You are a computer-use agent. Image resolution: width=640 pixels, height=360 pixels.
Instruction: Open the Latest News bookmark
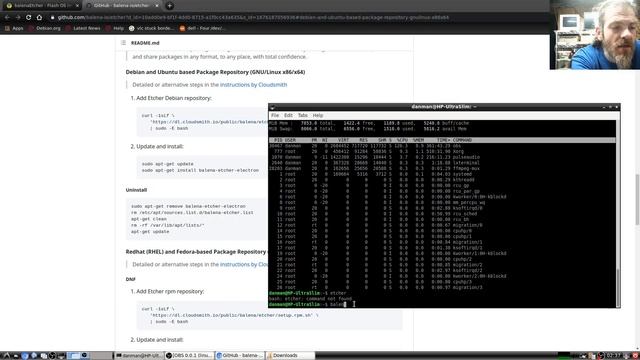click(82, 28)
